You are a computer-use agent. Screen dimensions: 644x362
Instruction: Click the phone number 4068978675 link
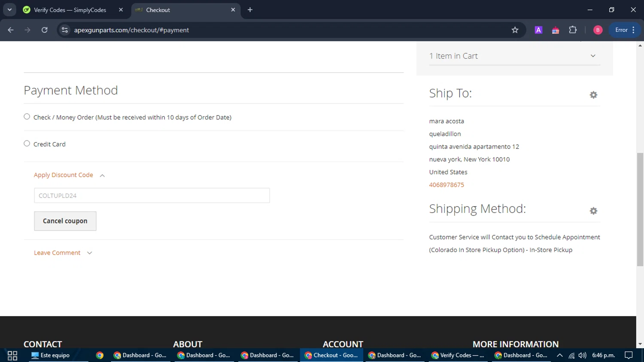click(447, 185)
